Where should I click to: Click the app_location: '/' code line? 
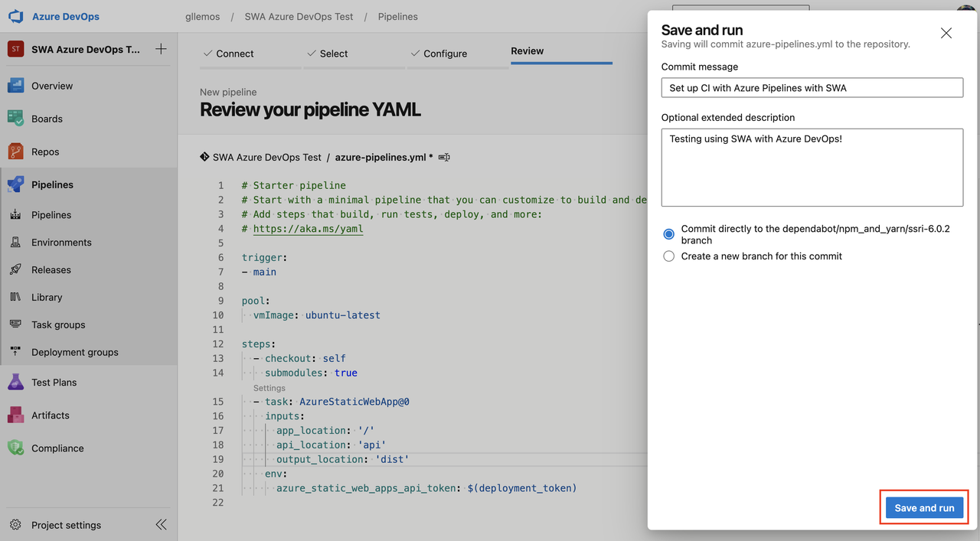click(325, 430)
